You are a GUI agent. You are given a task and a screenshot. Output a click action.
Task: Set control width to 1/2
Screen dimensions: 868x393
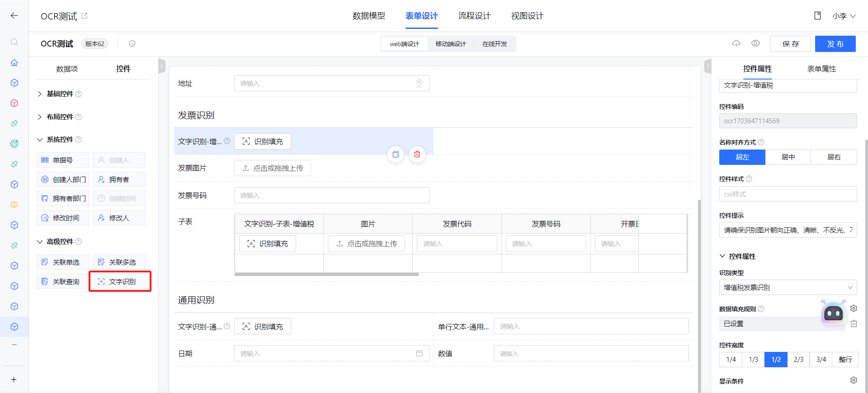[x=776, y=360]
